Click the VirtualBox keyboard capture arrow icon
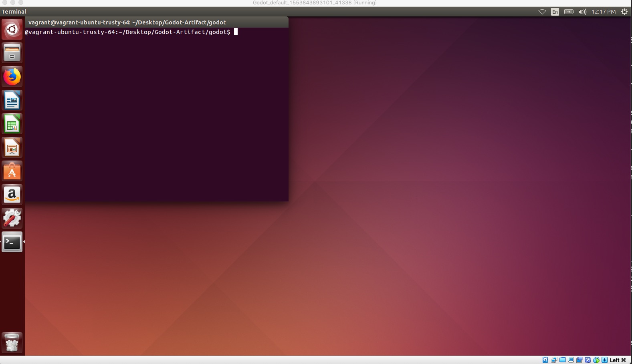Image resolution: width=632 pixels, height=364 pixels. (x=604, y=360)
